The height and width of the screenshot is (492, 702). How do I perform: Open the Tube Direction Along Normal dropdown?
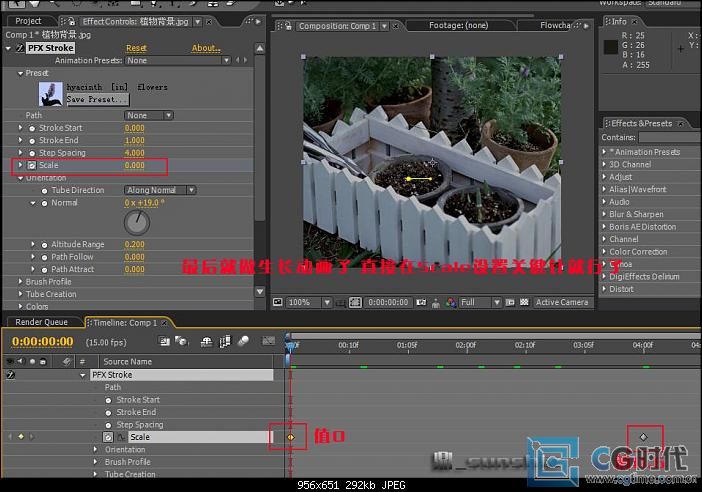point(160,190)
